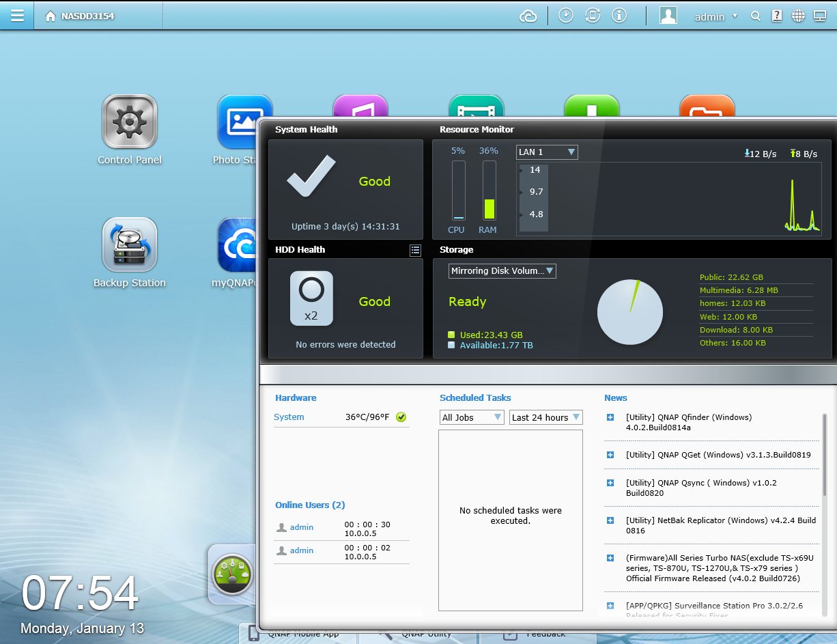The height and width of the screenshot is (644, 837).
Task: Click the 'Available:1.77 TB' legend text
Action: (496, 346)
